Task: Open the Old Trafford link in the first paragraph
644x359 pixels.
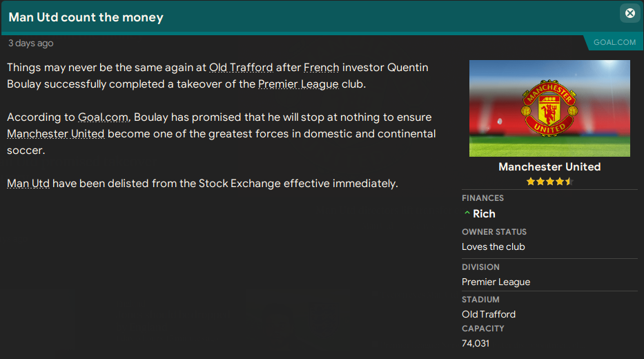Action: [241, 68]
